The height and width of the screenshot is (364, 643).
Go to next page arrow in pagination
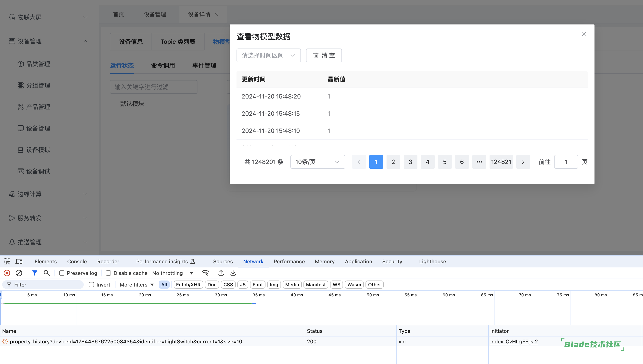tap(523, 162)
